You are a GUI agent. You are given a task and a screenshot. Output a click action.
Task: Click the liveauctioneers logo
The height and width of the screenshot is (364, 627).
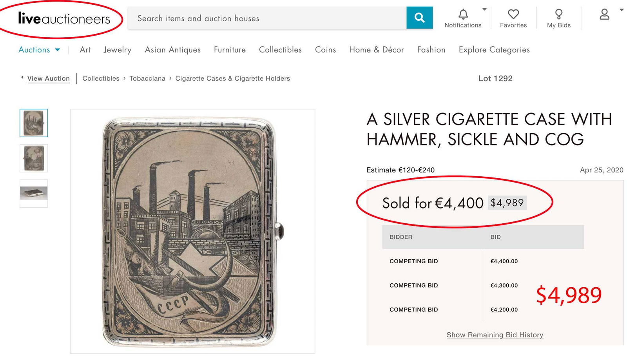[x=63, y=18]
